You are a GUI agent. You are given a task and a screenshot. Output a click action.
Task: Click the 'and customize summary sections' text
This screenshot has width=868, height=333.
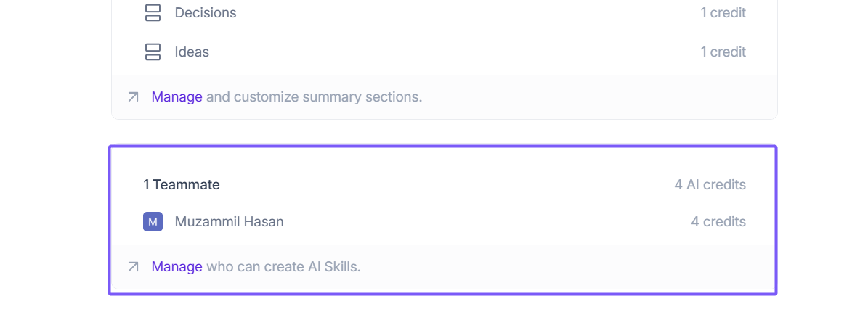[x=314, y=97]
